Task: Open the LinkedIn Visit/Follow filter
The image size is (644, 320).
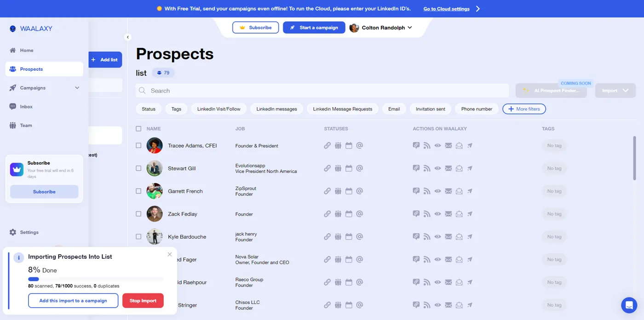Action: [x=219, y=109]
